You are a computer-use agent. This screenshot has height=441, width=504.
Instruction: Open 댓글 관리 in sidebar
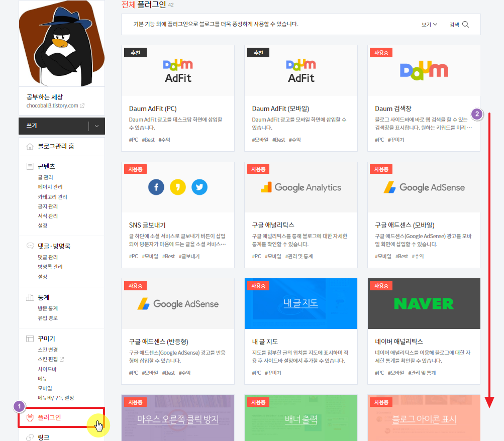[48, 257]
